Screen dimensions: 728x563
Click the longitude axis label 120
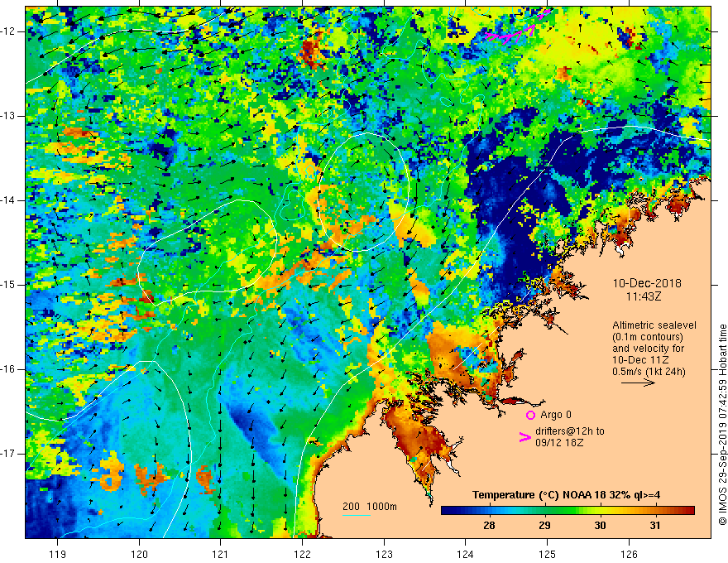[139, 554]
